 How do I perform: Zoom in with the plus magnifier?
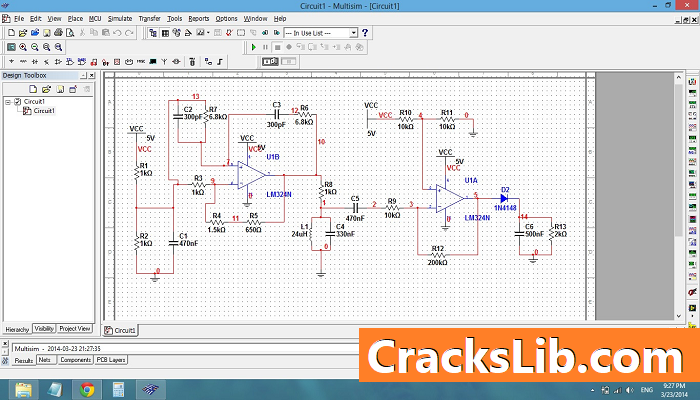click(x=23, y=47)
